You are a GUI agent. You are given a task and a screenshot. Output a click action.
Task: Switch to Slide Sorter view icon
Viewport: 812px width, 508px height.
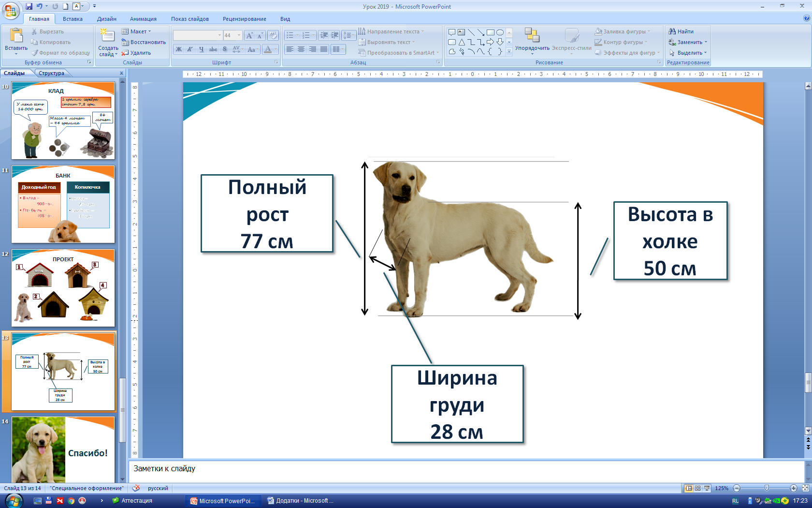click(697, 488)
